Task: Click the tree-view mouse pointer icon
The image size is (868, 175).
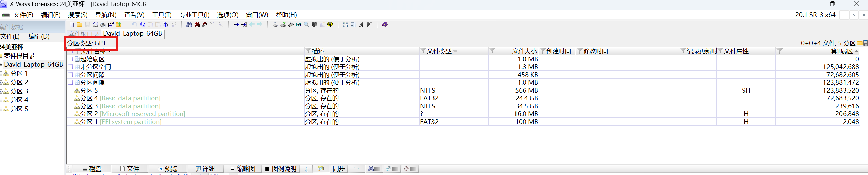Action: [345, 24]
